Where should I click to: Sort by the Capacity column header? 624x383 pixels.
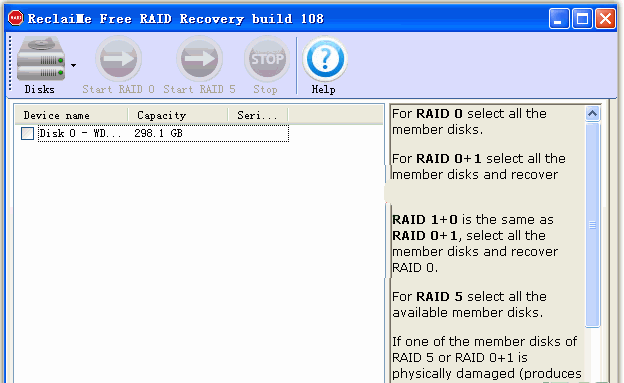[178, 115]
